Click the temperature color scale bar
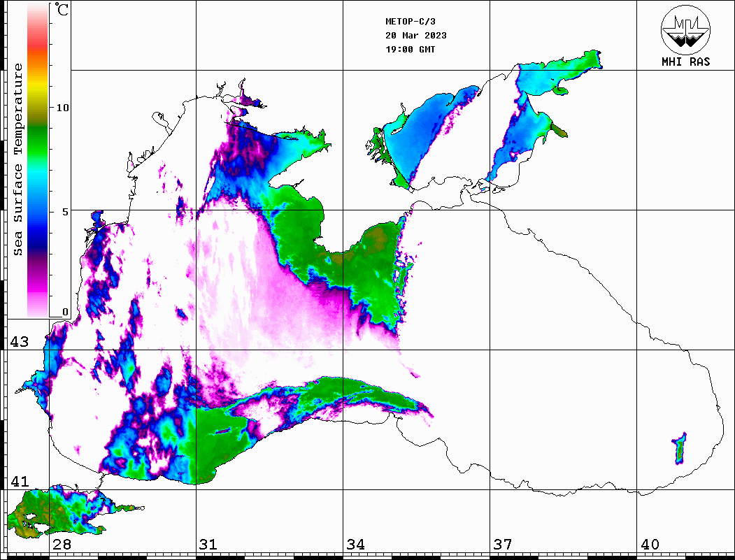735x560 pixels. pos(38,160)
